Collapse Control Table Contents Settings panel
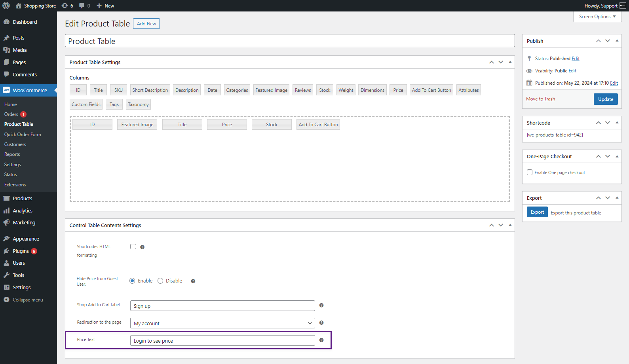The image size is (629, 364). click(x=510, y=225)
